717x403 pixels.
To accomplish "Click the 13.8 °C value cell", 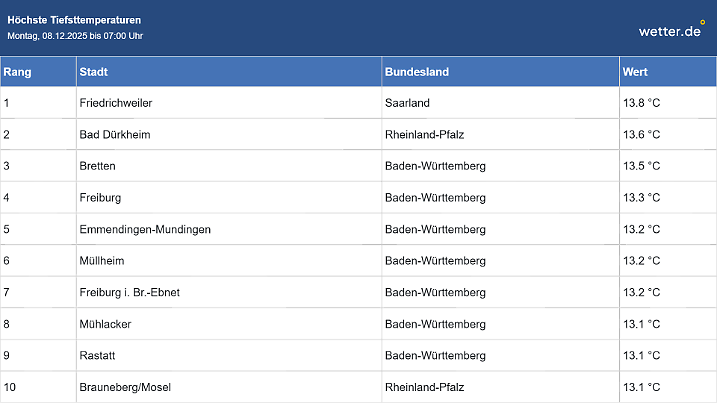I will click(x=641, y=103).
